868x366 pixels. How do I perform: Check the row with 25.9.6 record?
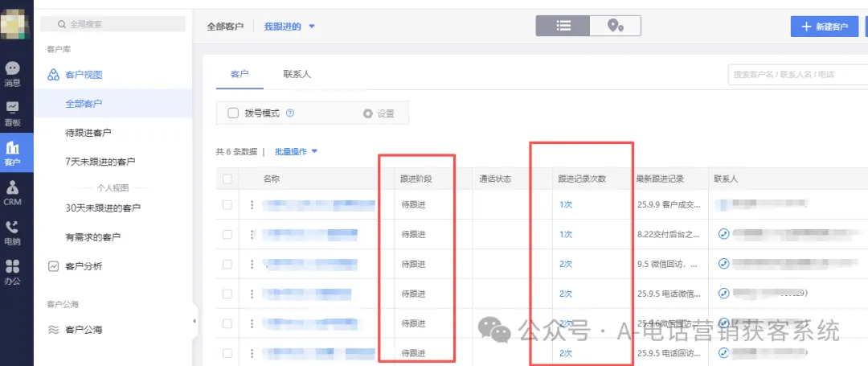[227, 323]
